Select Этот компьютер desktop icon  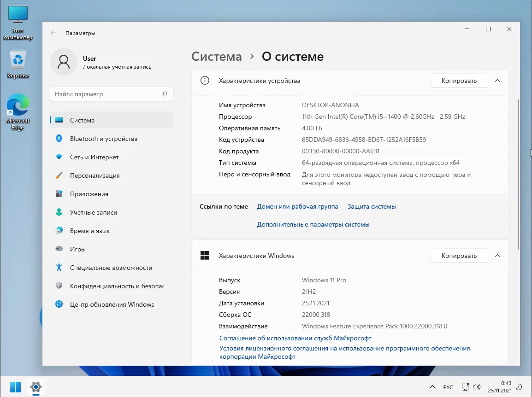pyautogui.click(x=18, y=23)
